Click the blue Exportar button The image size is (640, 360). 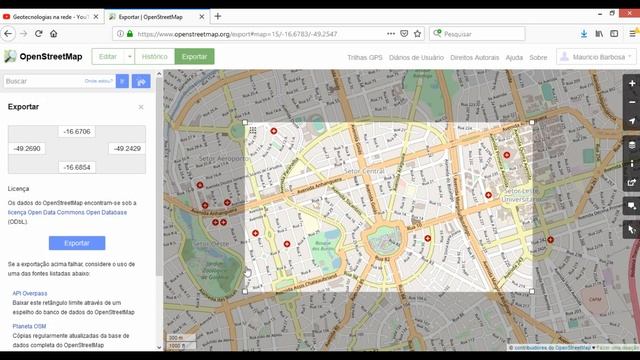point(77,243)
